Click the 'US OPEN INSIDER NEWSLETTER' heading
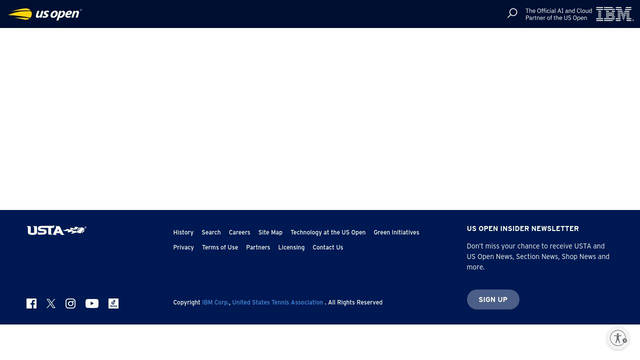The height and width of the screenshot is (360, 640). tap(523, 229)
